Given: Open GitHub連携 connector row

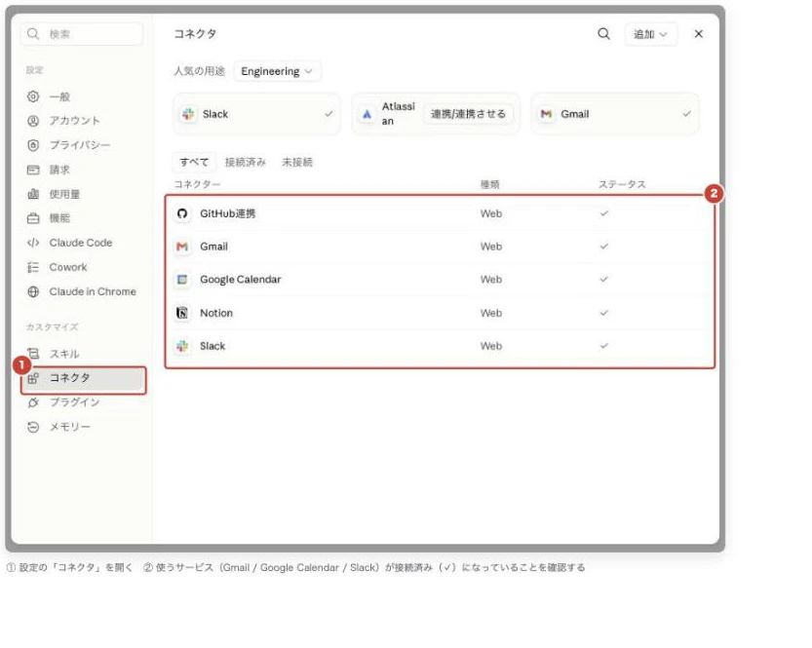Looking at the screenshot, I should [439, 213].
